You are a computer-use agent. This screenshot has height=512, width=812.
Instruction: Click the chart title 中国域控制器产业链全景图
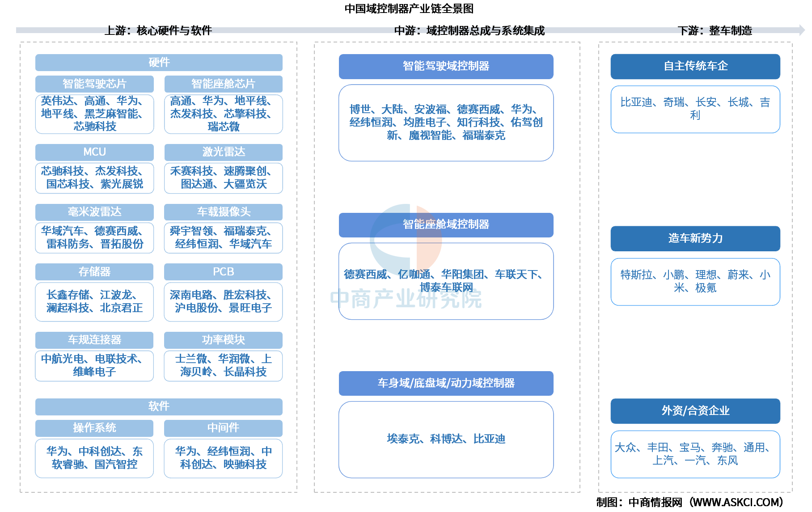(409, 8)
